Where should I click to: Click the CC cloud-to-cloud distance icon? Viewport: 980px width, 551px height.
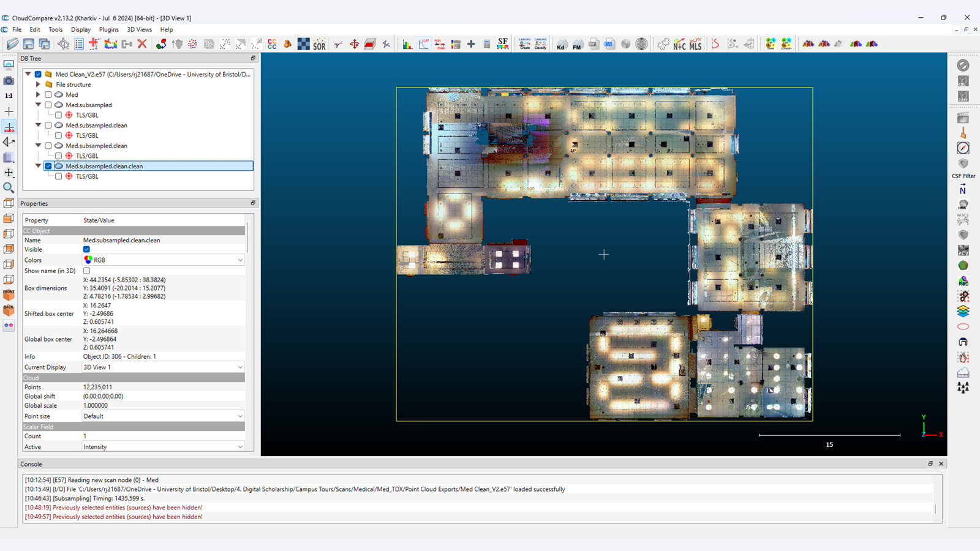[272, 44]
